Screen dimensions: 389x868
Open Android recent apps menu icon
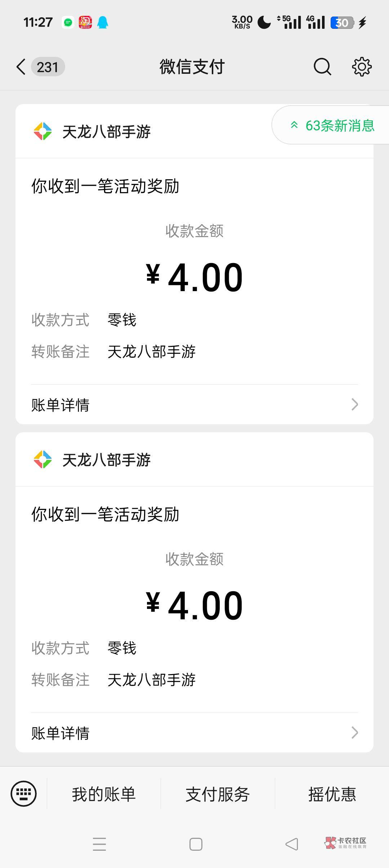(99, 844)
